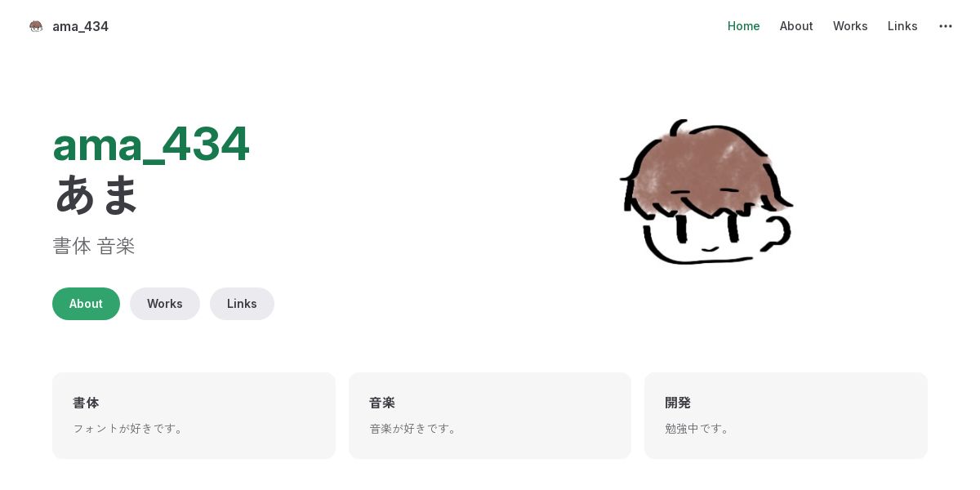The height and width of the screenshot is (490, 980).
Task: Click the green About button
Action: pos(86,304)
